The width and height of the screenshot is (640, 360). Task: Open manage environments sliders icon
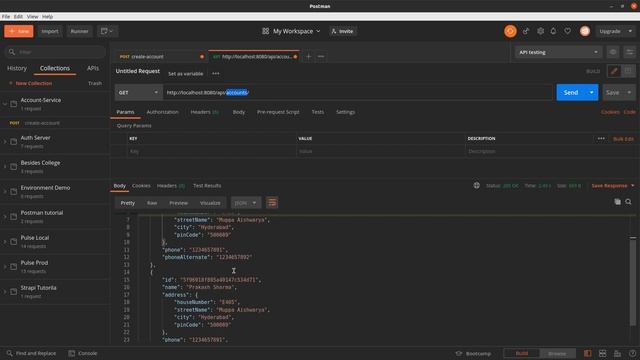tap(629, 52)
